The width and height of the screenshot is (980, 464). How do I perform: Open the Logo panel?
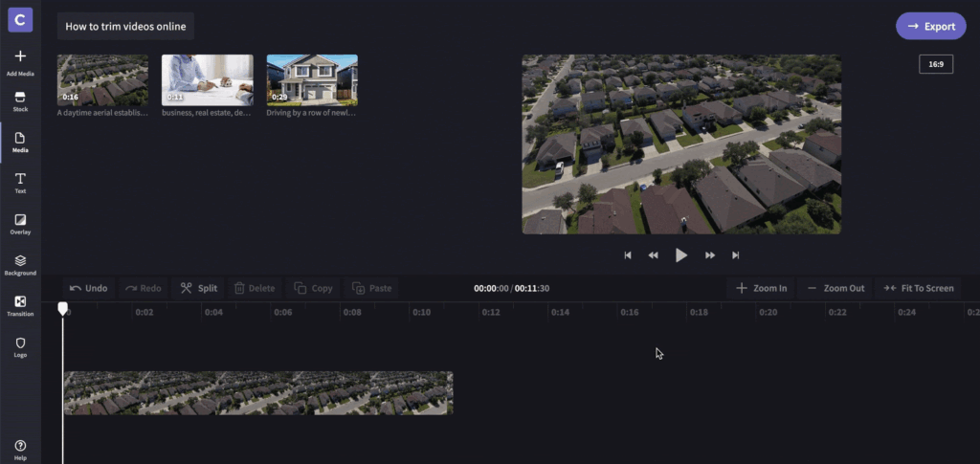click(20, 347)
